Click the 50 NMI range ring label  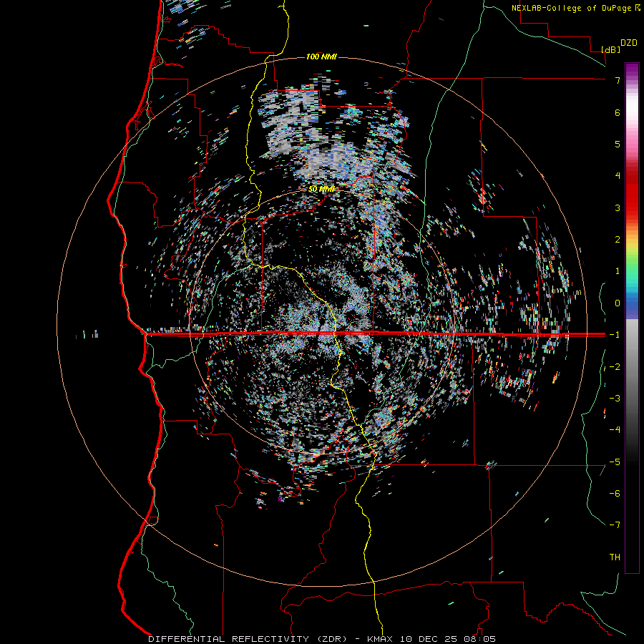coord(321,189)
